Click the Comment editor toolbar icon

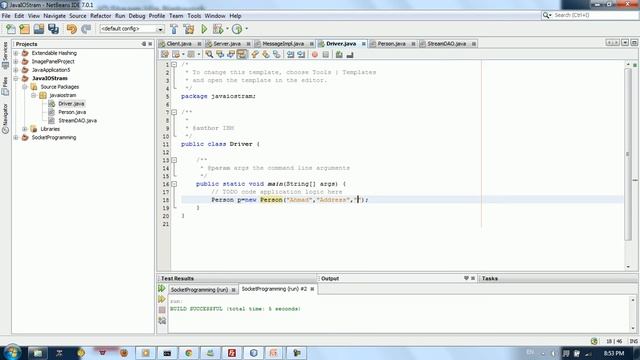click(x=339, y=54)
